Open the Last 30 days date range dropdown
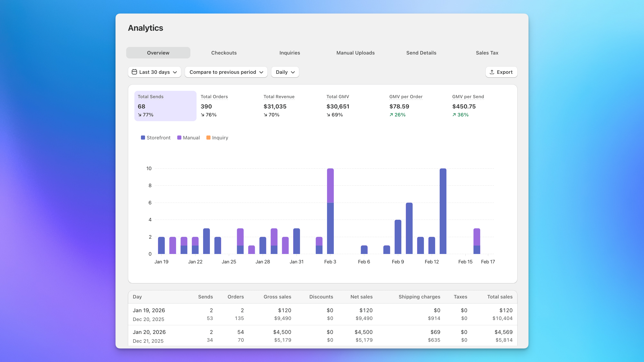The width and height of the screenshot is (644, 362). [154, 72]
